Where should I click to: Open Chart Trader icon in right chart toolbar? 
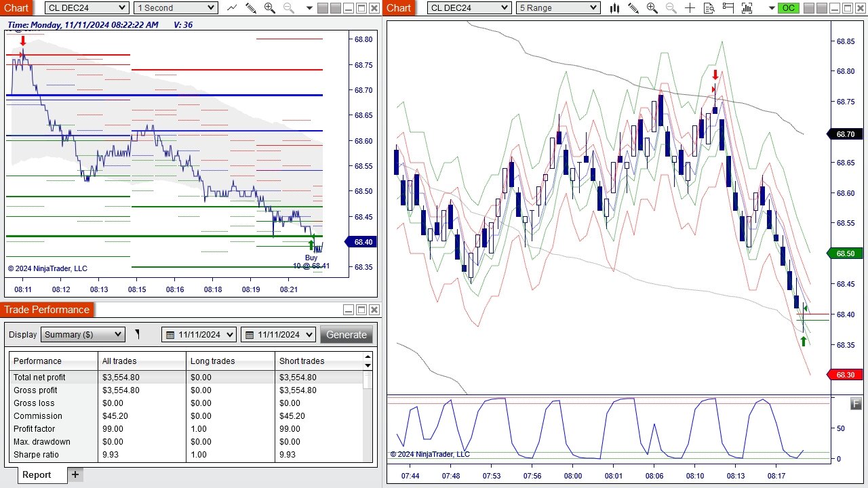point(728,8)
